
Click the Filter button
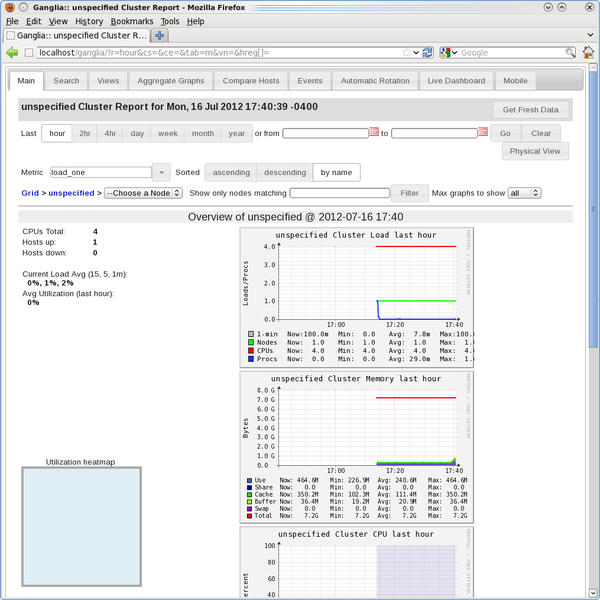point(409,193)
